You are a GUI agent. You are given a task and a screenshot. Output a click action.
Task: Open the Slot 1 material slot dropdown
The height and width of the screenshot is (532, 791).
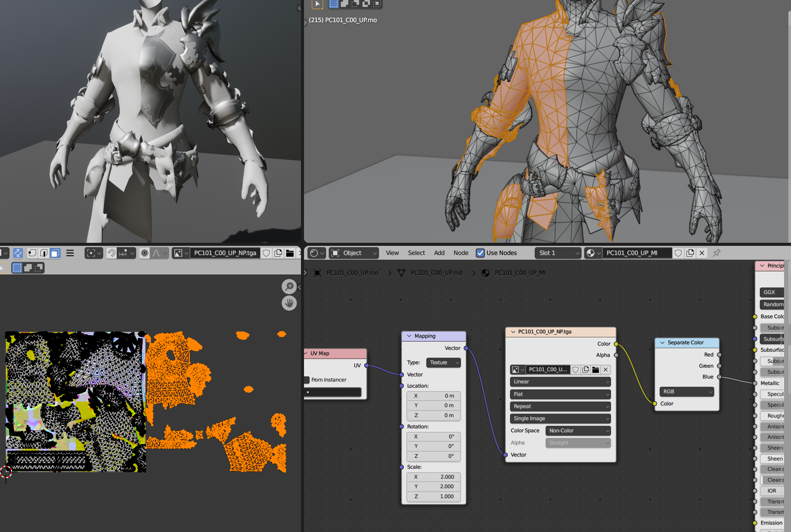pos(558,253)
